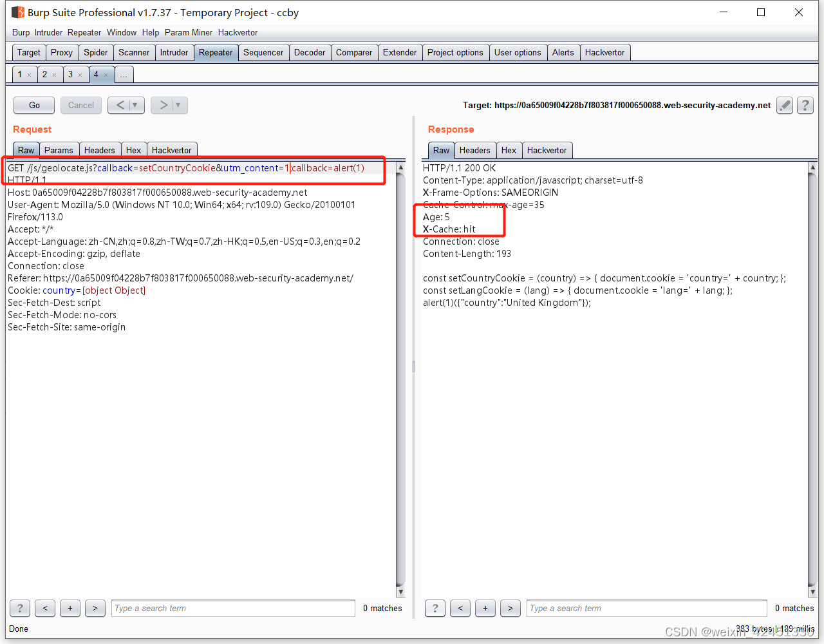The height and width of the screenshot is (644, 824).
Task: Close Repeater tab 2 with its x
Action: point(54,75)
